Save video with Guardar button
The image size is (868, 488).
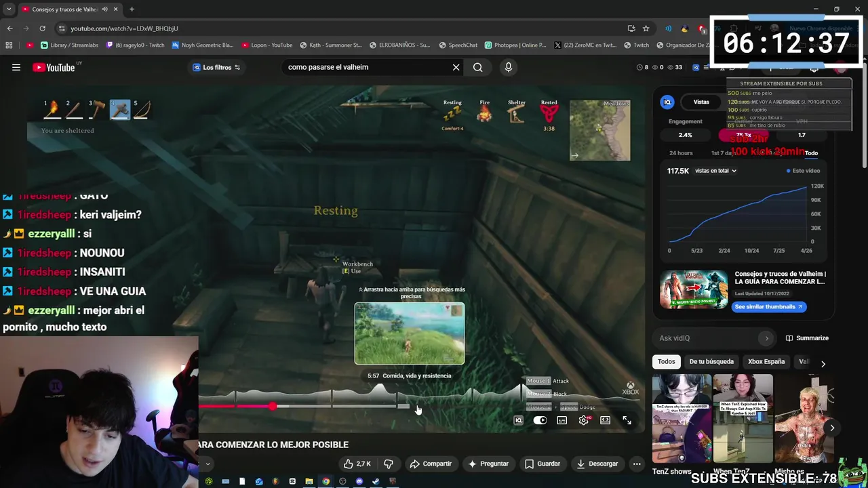click(542, 464)
